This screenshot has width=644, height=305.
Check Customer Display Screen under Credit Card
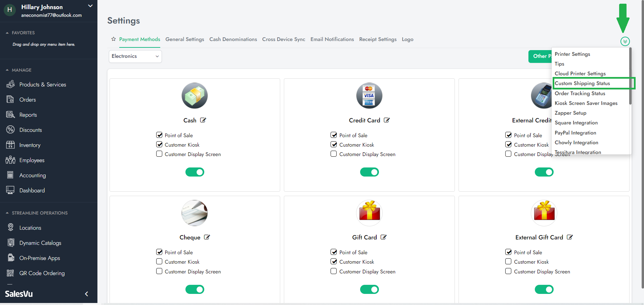point(334,154)
